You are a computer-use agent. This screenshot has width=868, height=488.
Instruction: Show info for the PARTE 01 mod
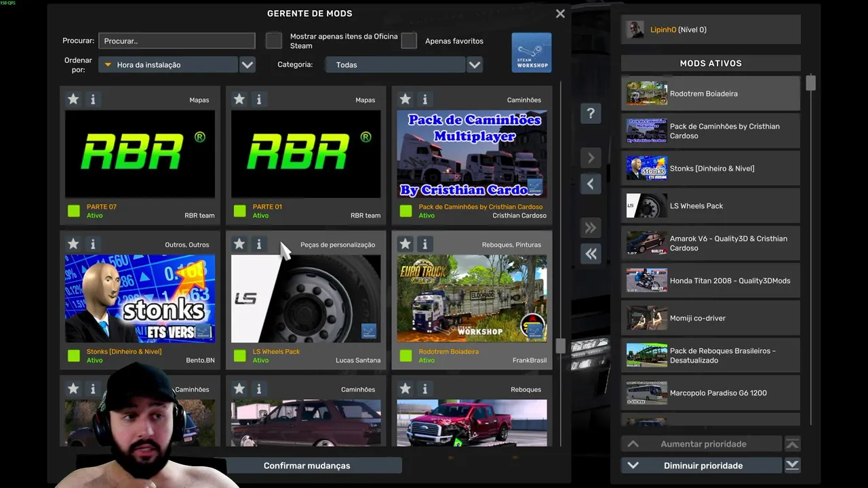[x=258, y=100]
